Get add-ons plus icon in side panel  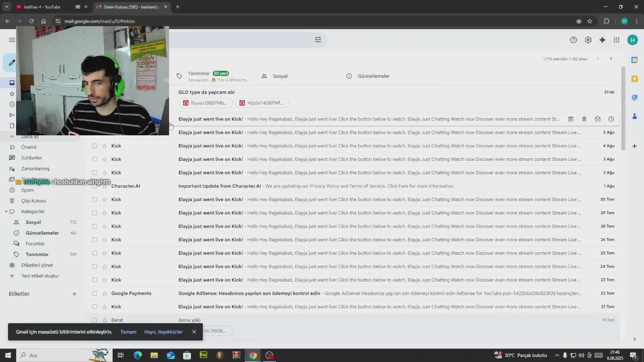[634, 146]
